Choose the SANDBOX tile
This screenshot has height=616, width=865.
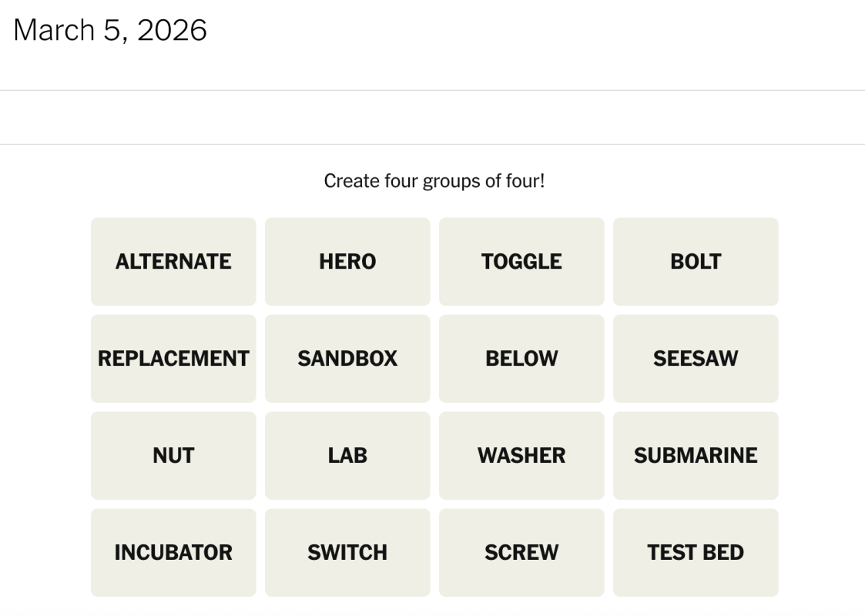pos(347,358)
